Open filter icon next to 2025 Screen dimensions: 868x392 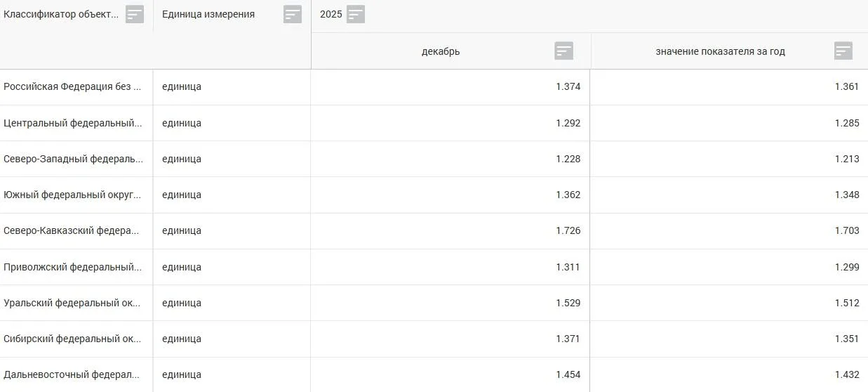pos(356,14)
